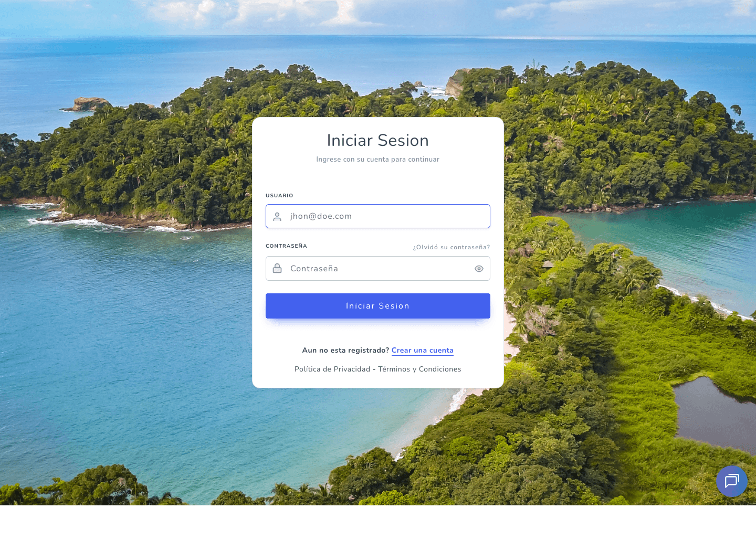Click the dark pond in the background photo
756x551 pixels.
[x=715, y=415]
